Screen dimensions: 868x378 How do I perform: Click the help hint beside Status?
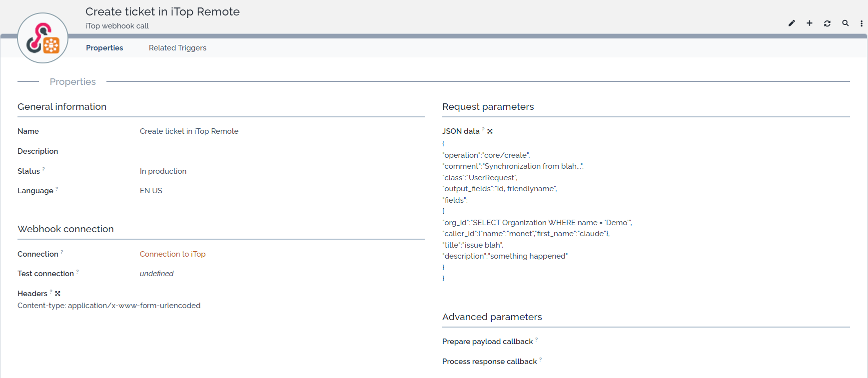tap(44, 169)
